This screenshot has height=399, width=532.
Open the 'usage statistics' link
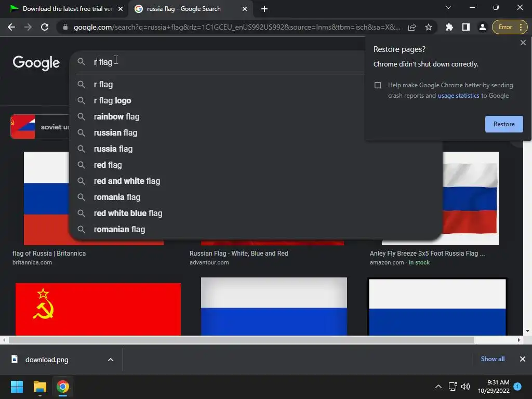[x=458, y=96]
